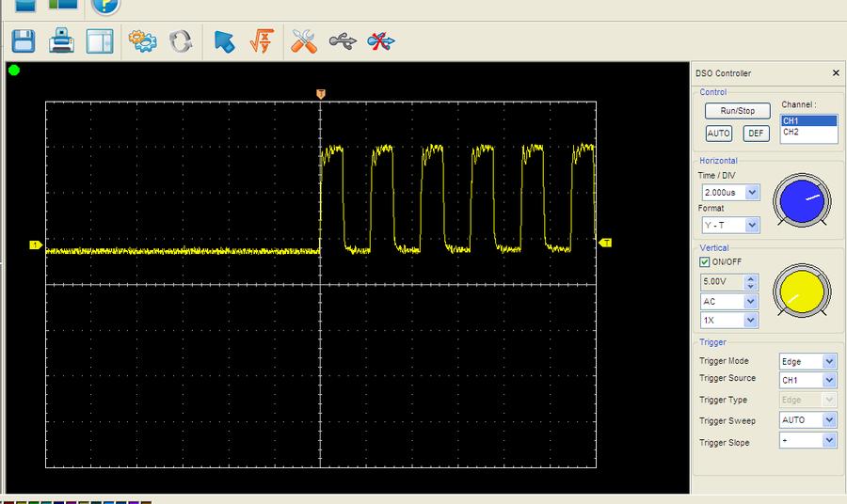Click the wrench and screwdriver tools icon

pos(303,41)
